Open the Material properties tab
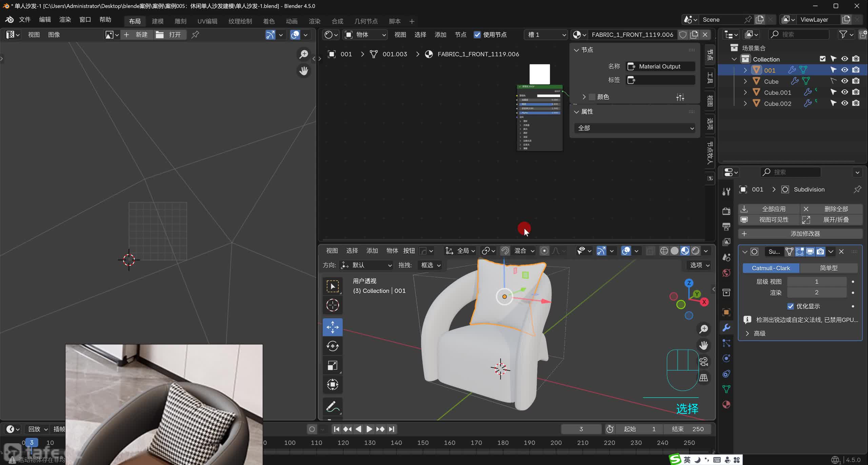This screenshot has width=868, height=465. coord(726,405)
